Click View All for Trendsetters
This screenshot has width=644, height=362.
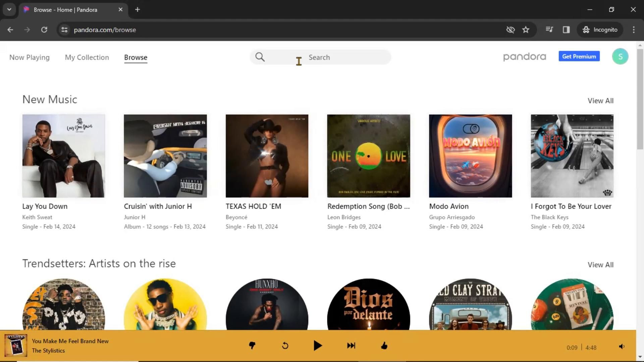pyautogui.click(x=600, y=264)
